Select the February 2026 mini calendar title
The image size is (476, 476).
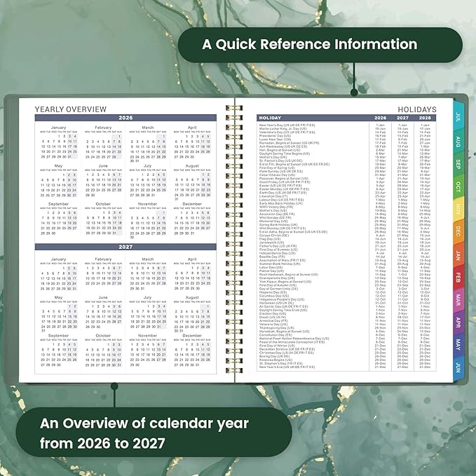coord(103,128)
